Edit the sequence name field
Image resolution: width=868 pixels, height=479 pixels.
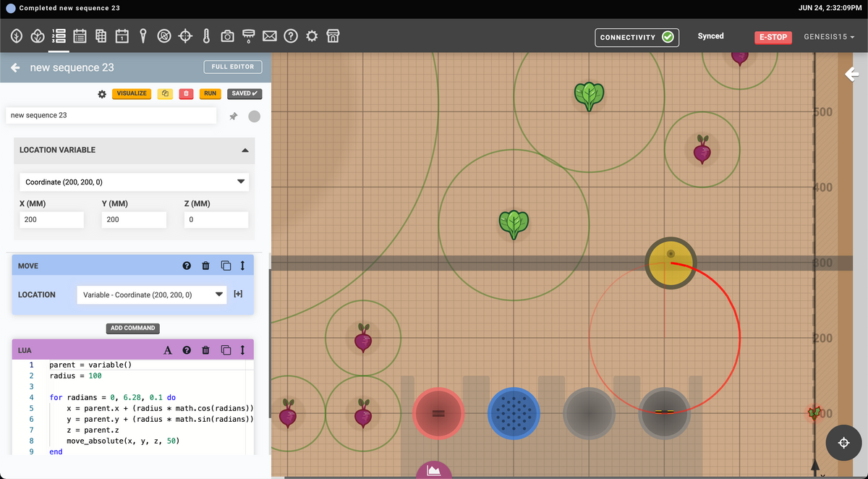[111, 115]
